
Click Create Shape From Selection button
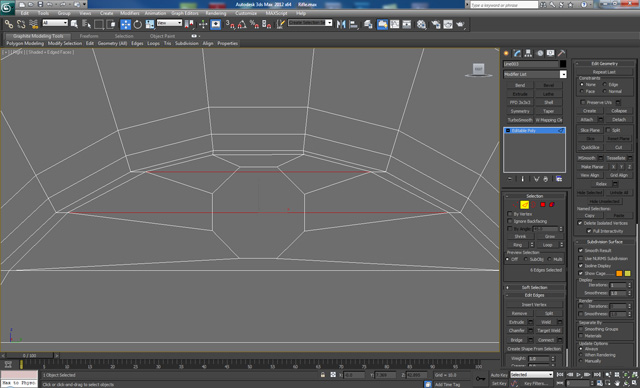pos(534,349)
